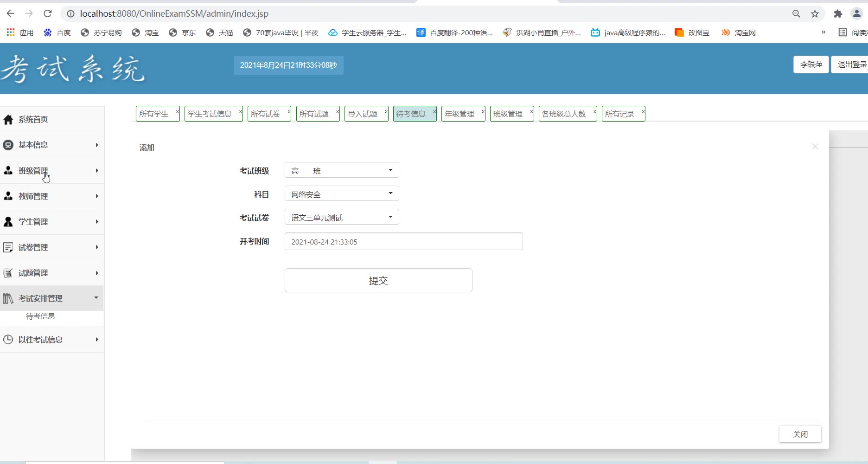Close the 添加 dialog with X icon
This screenshot has width=868, height=464.
tap(815, 147)
